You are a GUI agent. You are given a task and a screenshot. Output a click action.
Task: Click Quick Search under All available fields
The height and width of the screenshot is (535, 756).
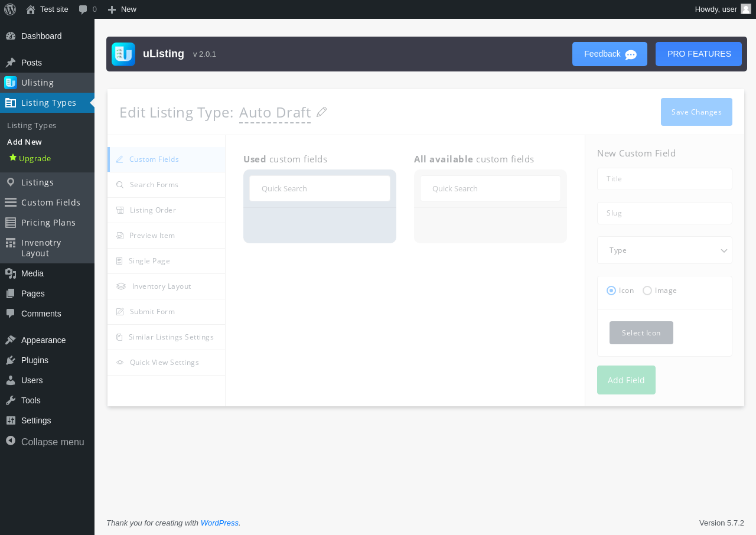[x=490, y=188]
